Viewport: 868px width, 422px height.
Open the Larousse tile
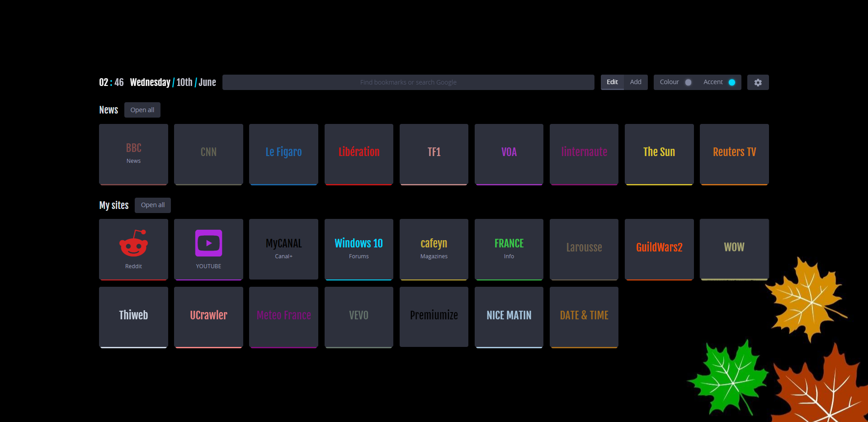(584, 250)
